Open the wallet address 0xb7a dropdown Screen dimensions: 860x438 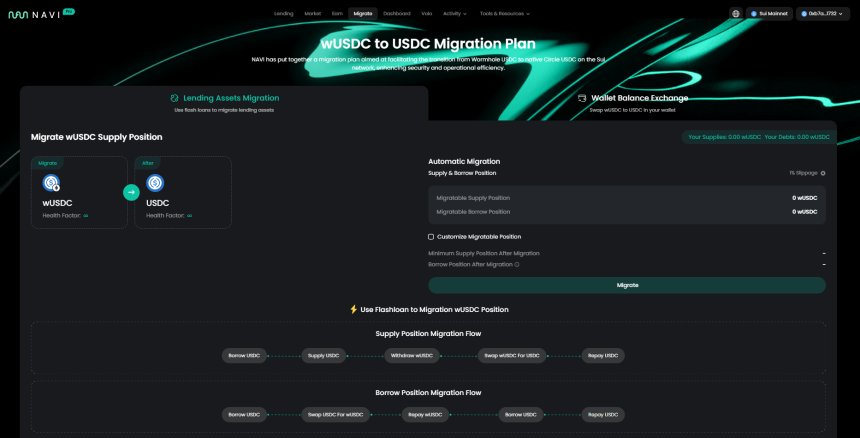point(823,14)
